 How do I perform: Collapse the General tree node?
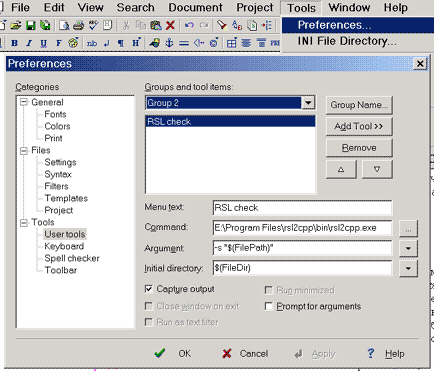[24, 102]
